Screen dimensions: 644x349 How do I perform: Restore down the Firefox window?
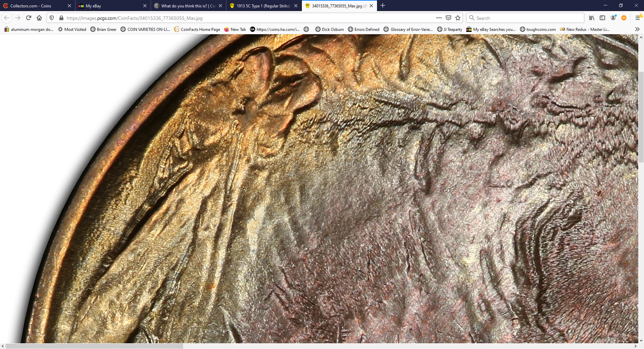click(621, 5)
